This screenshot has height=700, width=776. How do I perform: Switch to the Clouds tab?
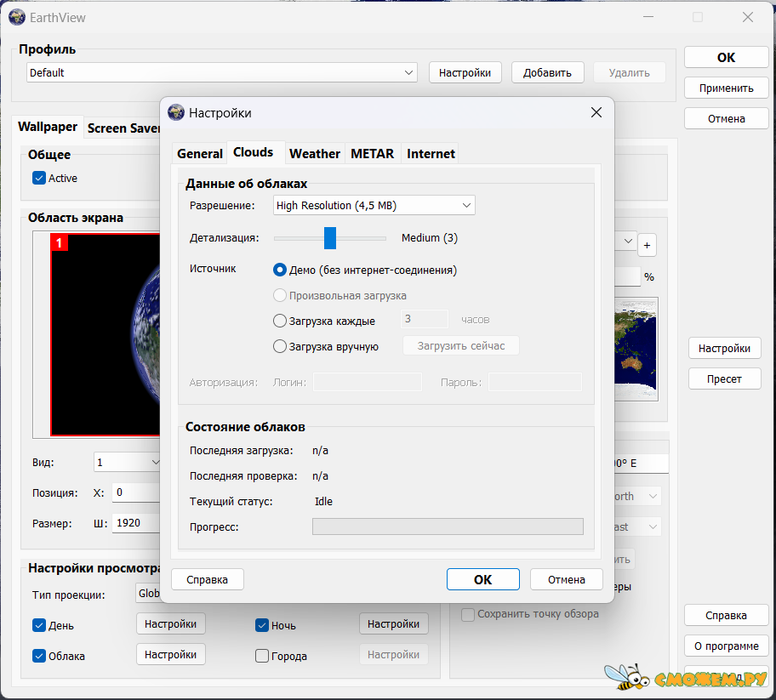point(254,152)
